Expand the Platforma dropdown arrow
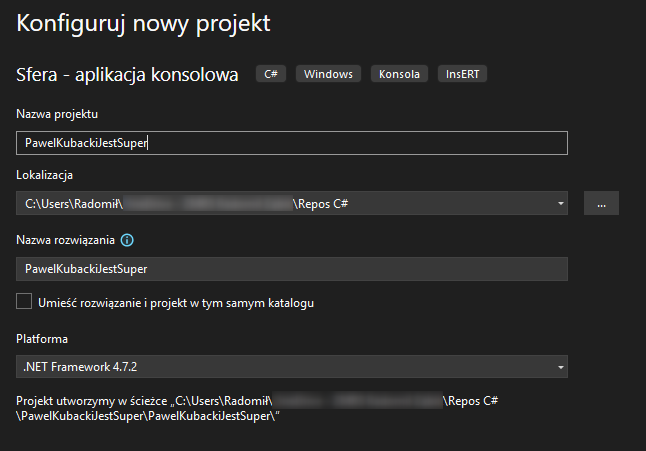646x451 pixels. click(560, 367)
